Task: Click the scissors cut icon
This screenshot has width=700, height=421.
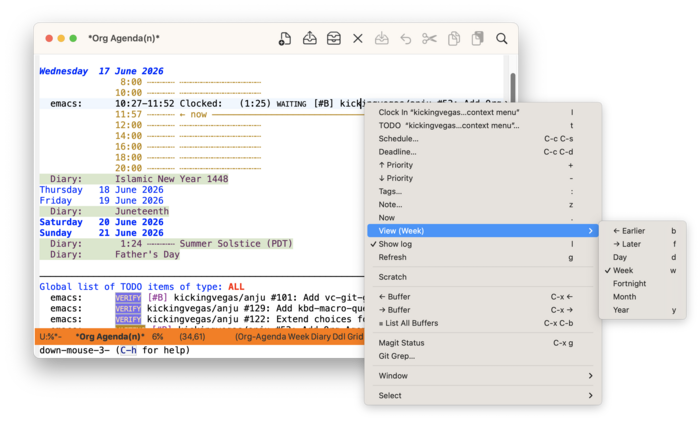Action: pyautogui.click(x=429, y=39)
